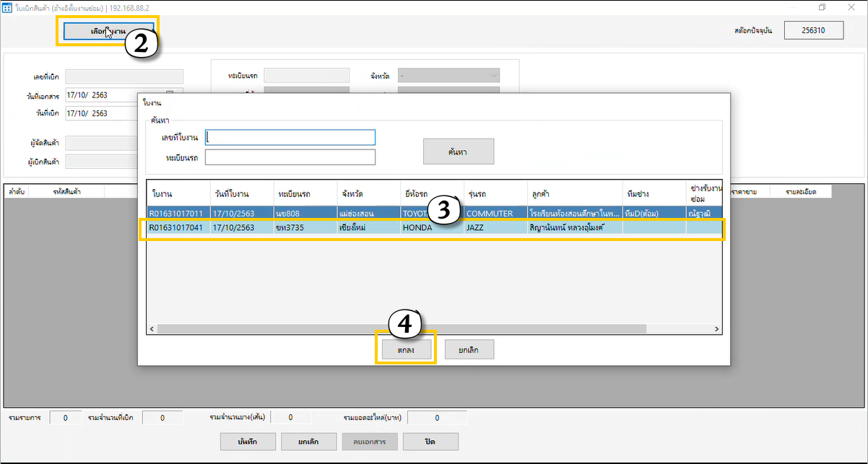Click the ทะเบียนรถ field in search dialog
The width and height of the screenshot is (868, 464).
tap(290, 157)
